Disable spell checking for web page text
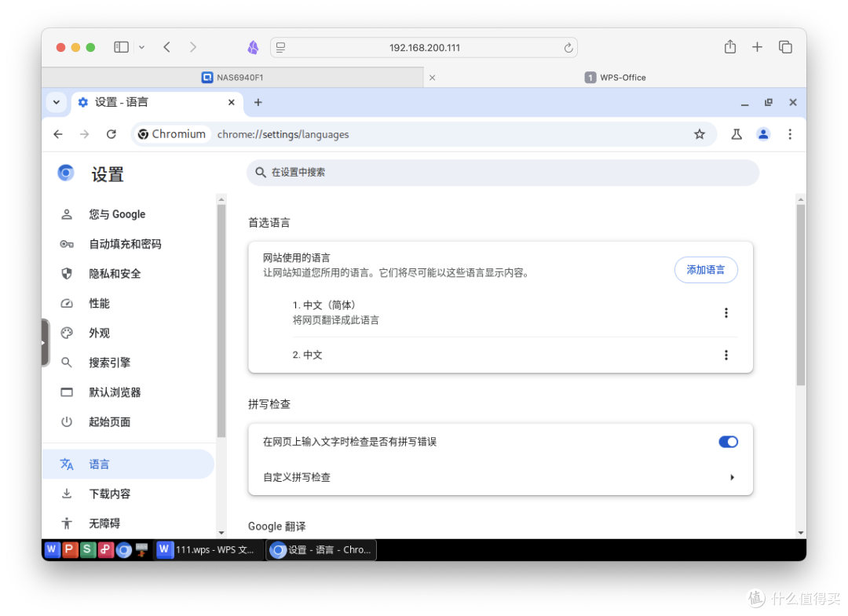Image resolution: width=848 pixels, height=616 pixels. click(728, 442)
